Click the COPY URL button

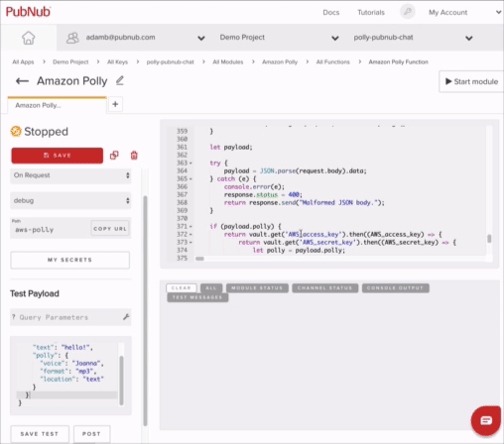click(110, 228)
